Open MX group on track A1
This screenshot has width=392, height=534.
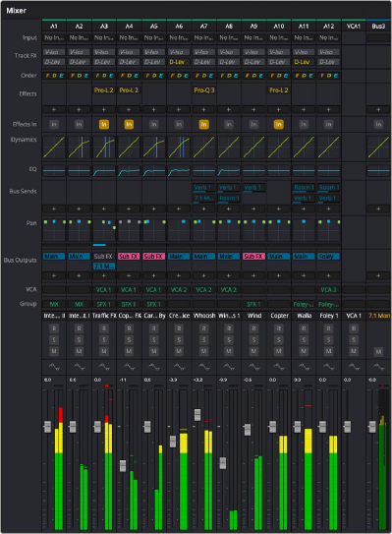(x=54, y=304)
